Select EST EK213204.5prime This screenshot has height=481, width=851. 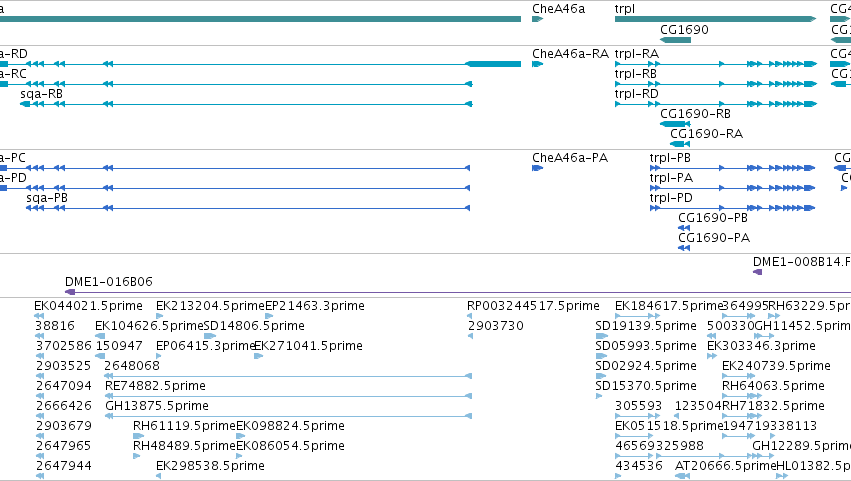(211, 306)
